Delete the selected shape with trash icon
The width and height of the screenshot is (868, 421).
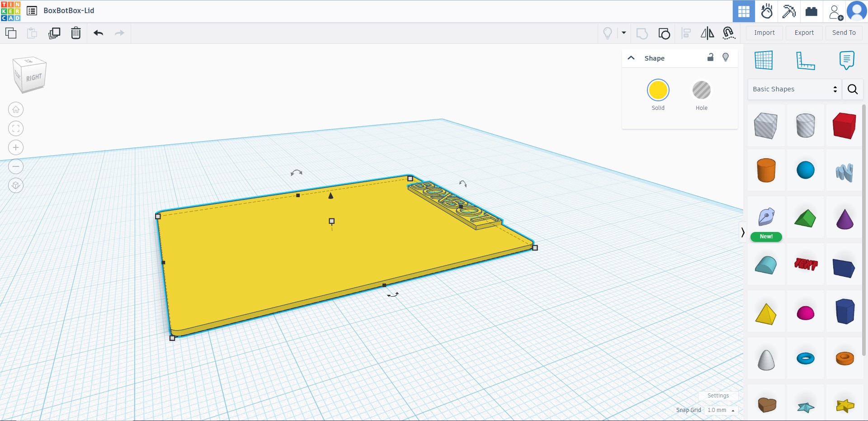(76, 33)
